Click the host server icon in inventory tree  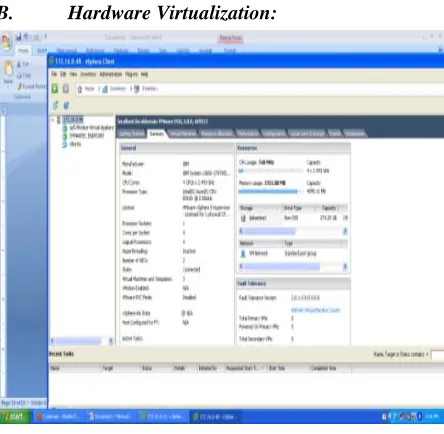[59, 120]
